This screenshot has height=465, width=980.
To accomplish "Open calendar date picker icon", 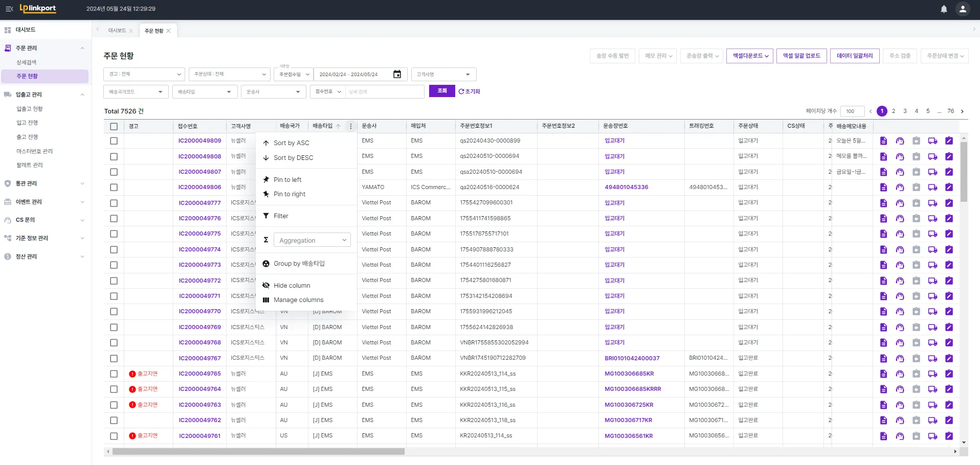I will 397,75.
